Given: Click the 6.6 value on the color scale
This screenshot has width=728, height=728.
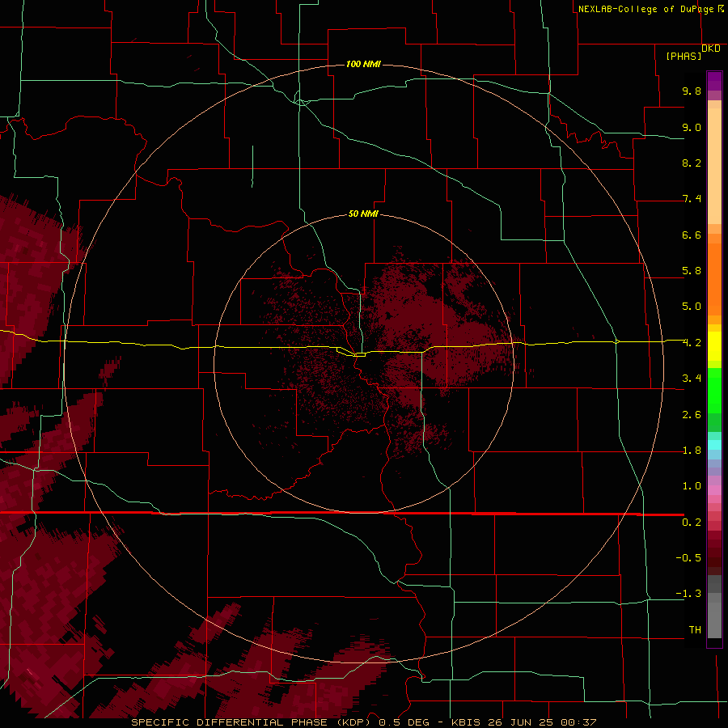Looking at the screenshot, I should [x=692, y=235].
